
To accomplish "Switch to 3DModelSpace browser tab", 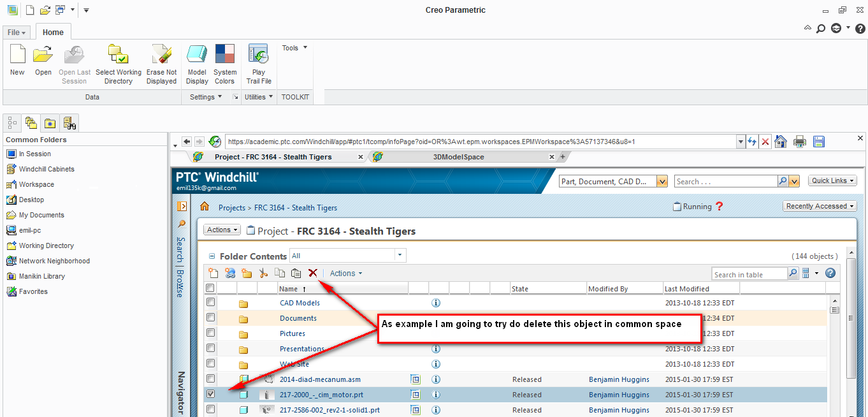I will 458,157.
